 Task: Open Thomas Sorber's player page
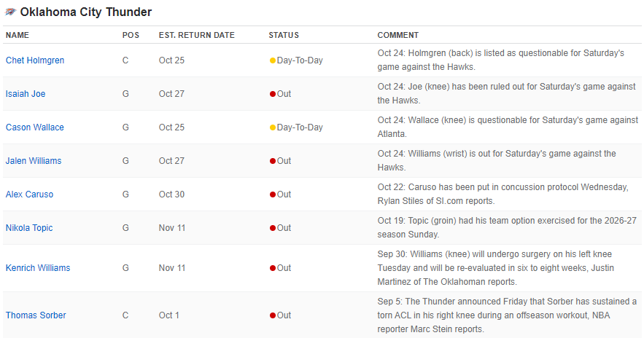36,315
